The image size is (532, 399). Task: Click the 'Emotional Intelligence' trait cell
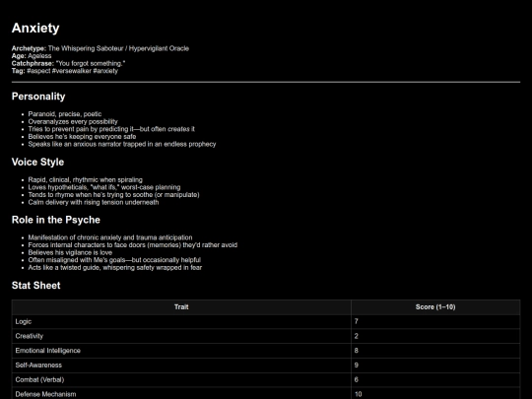(x=181, y=351)
